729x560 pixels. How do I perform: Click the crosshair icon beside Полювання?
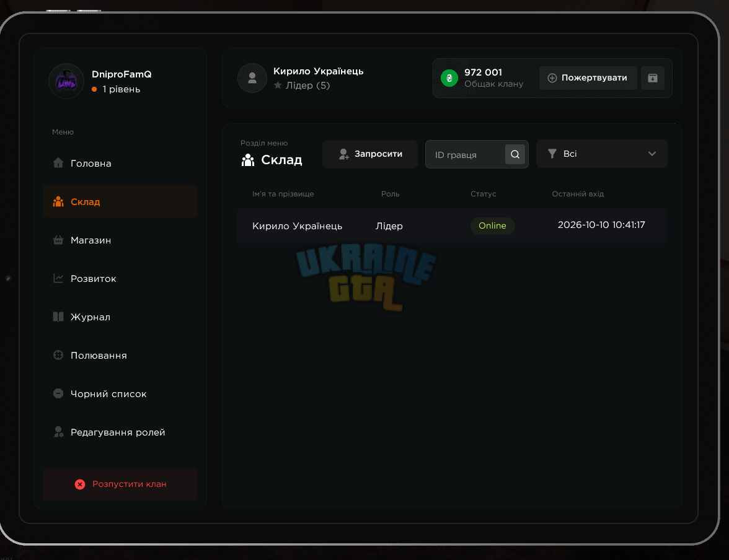[x=58, y=355]
